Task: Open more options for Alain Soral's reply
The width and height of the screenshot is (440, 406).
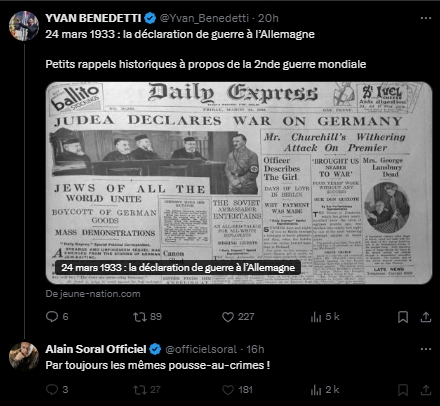Action: click(426, 349)
